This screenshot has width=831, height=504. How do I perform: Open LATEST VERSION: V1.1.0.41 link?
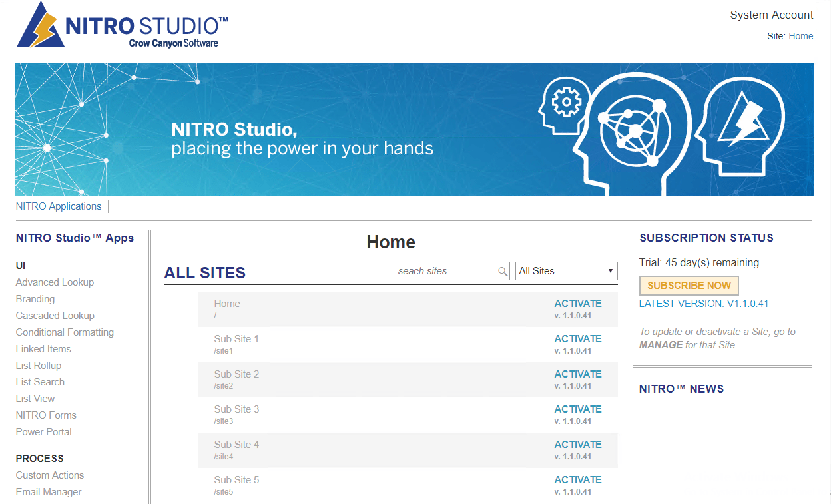pos(704,304)
